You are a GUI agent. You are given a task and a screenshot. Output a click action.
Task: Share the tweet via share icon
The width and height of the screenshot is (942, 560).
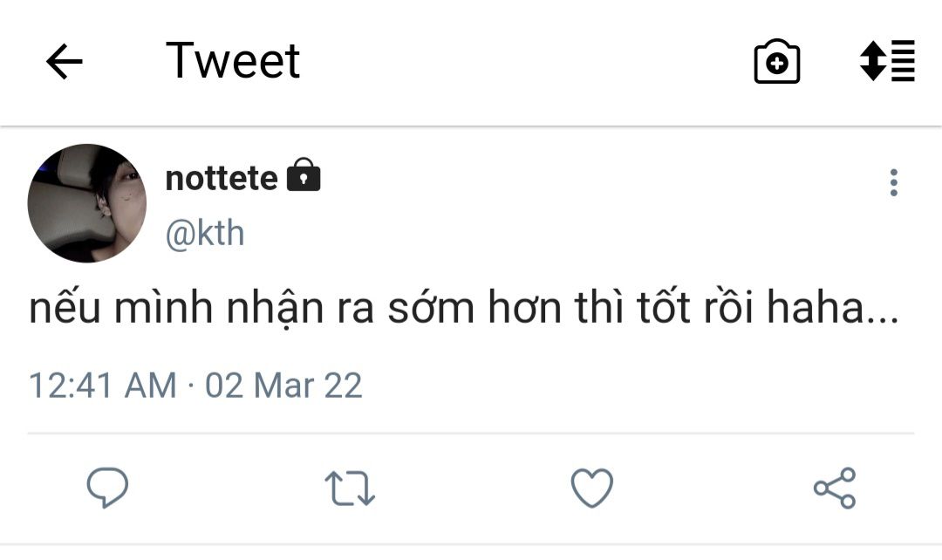[x=835, y=488]
